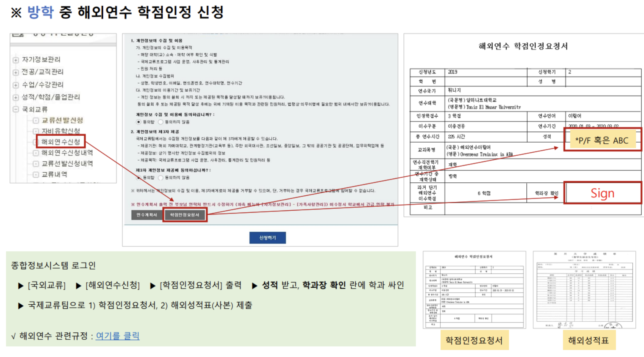Expand the 전공/교직관리 tree node
This screenshot has height=357, width=644.
(x=15, y=72)
